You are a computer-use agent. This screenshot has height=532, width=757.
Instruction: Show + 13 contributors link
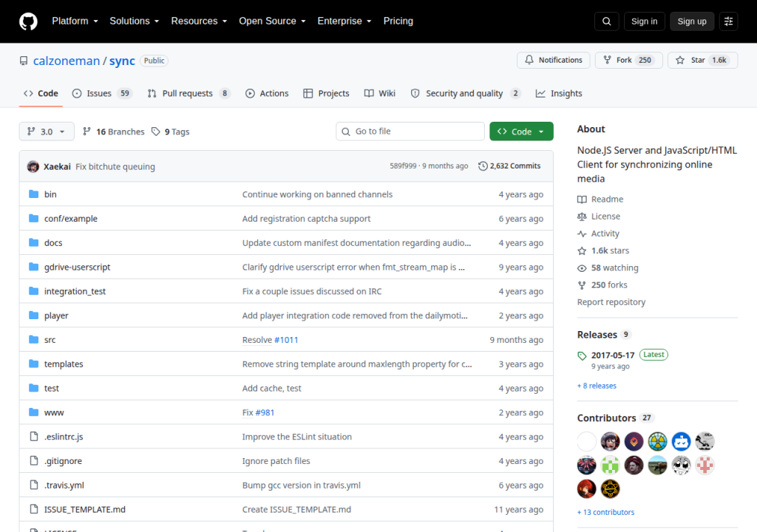[x=606, y=512]
